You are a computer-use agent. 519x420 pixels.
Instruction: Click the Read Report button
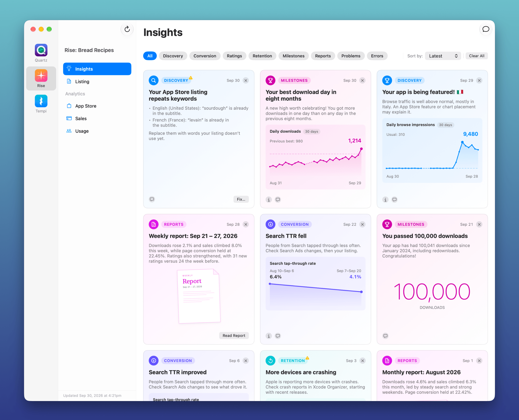tap(234, 336)
